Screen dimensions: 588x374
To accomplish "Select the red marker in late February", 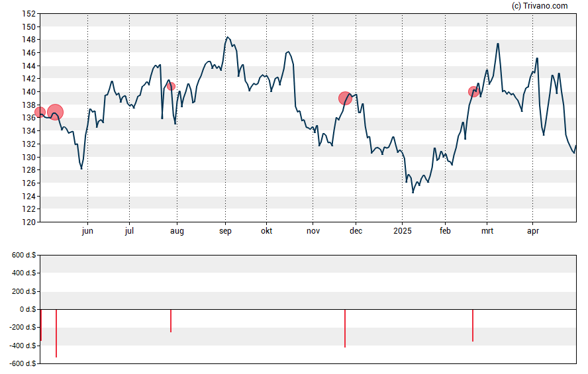I will [x=473, y=91].
